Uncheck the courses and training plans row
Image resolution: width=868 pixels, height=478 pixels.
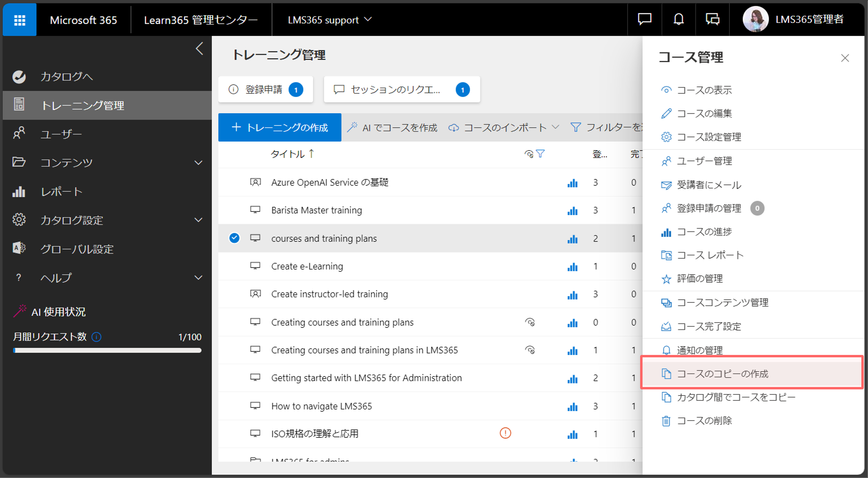(x=234, y=238)
